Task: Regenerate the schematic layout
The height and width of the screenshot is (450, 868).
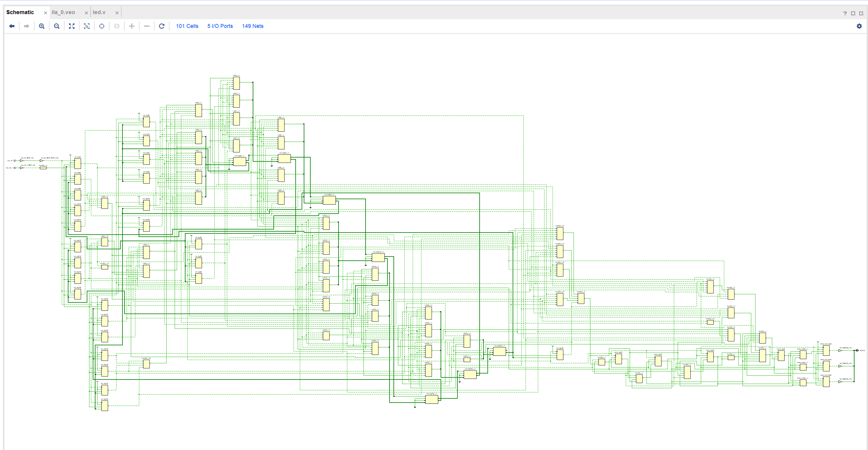Action: (x=162, y=26)
